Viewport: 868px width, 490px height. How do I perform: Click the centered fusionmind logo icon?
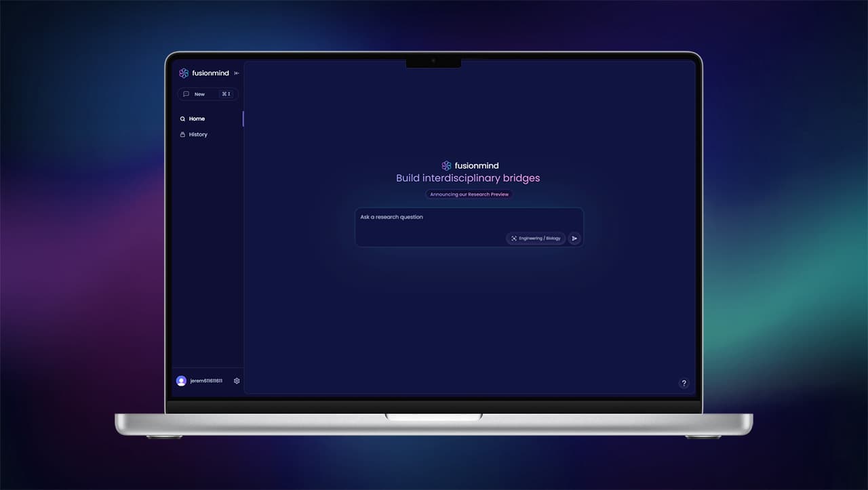point(446,165)
